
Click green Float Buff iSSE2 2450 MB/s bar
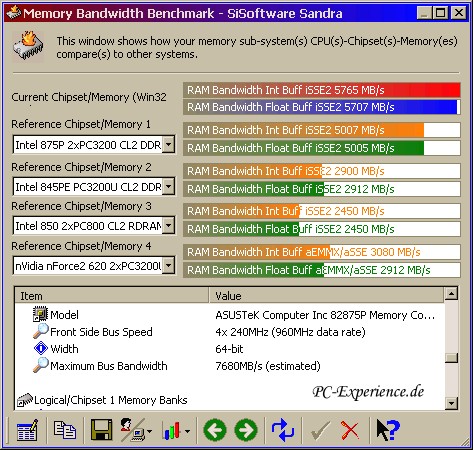[x=322, y=229]
